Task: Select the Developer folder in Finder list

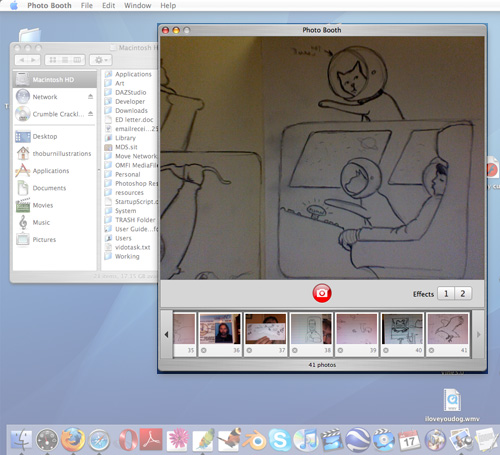Action: (x=130, y=101)
